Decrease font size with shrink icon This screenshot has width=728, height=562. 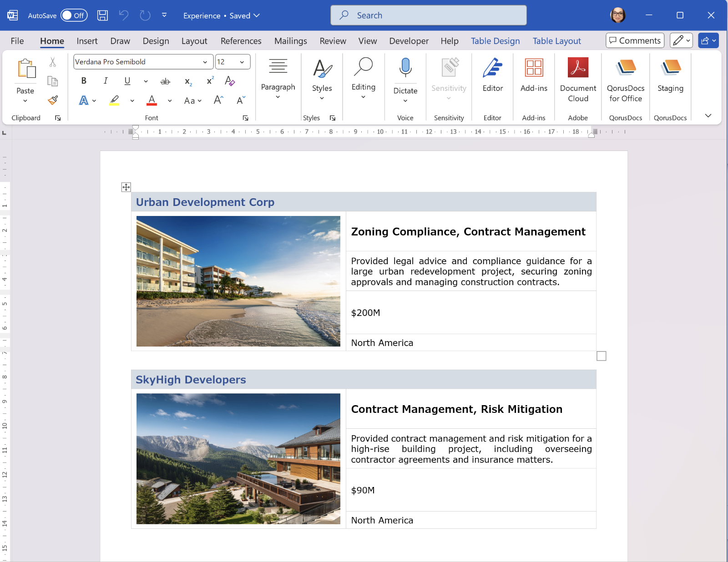[x=241, y=100]
